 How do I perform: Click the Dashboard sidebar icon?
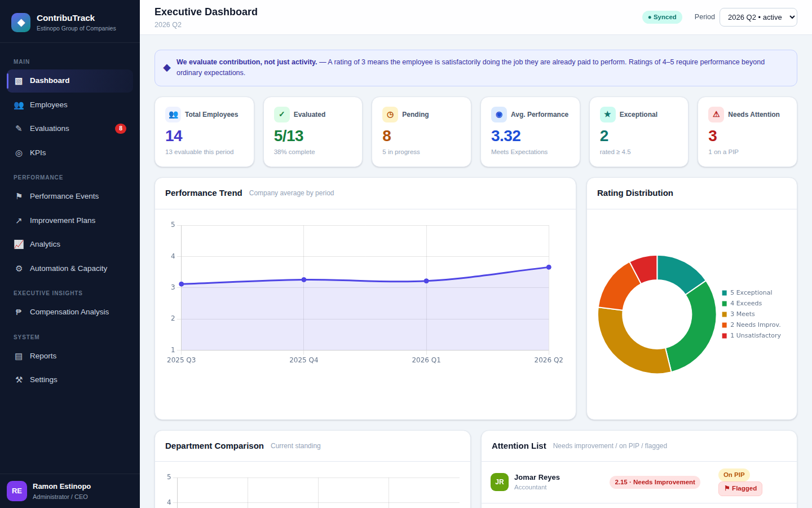point(19,81)
